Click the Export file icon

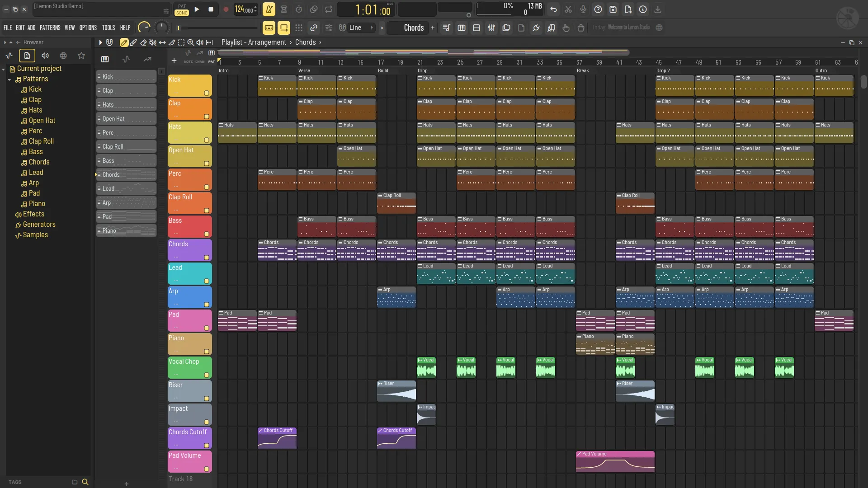pos(628,9)
